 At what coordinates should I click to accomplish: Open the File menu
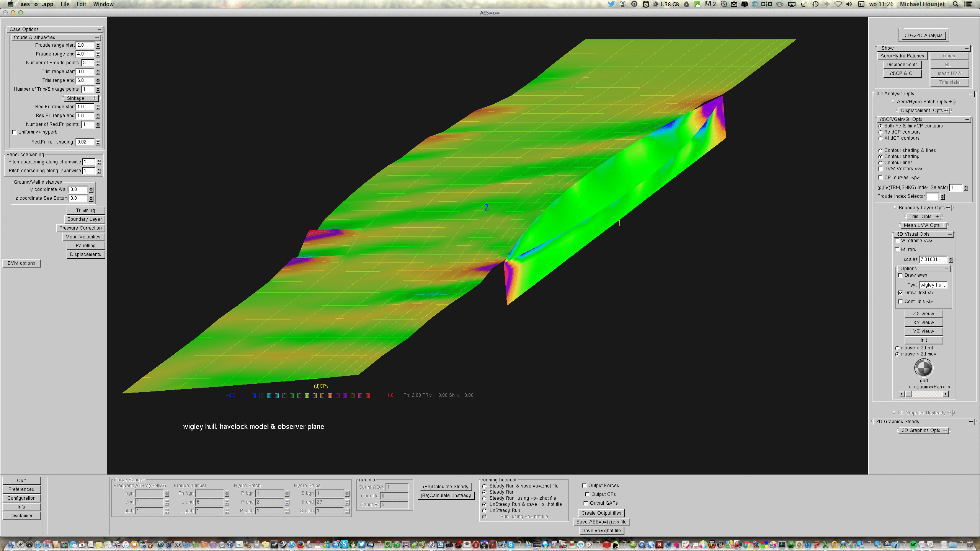point(65,4)
